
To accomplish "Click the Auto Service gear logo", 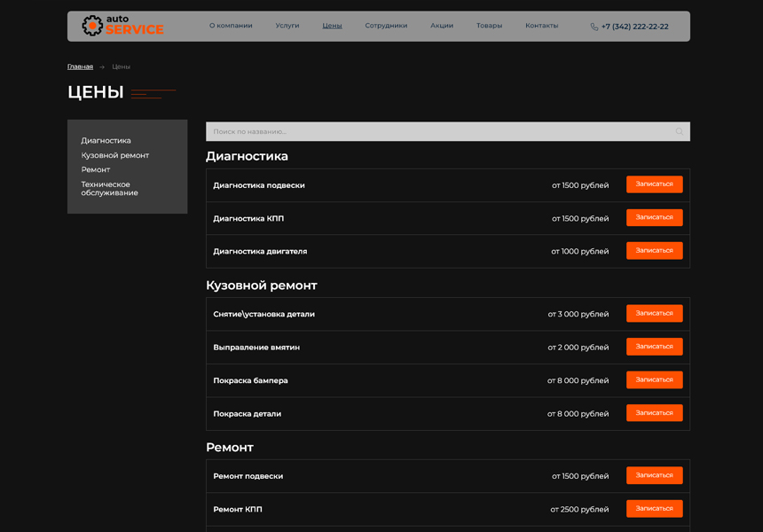I will click(92, 26).
